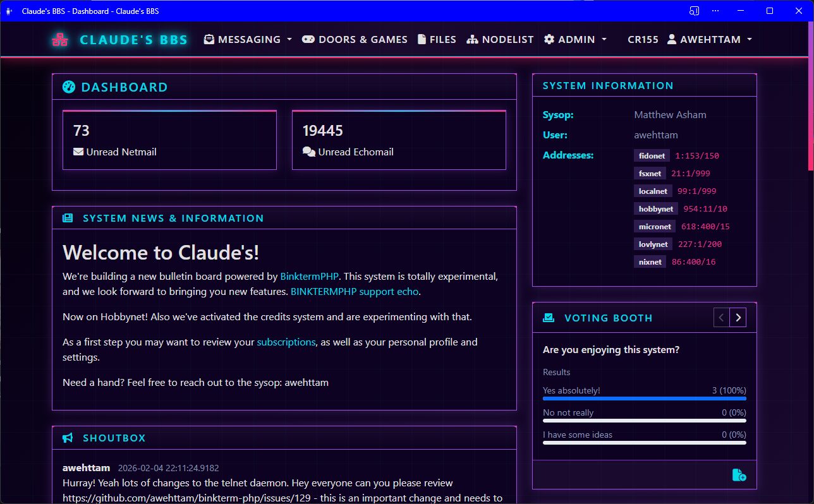
Task: Click the nixnet address 86:400/16
Action: coord(693,261)
